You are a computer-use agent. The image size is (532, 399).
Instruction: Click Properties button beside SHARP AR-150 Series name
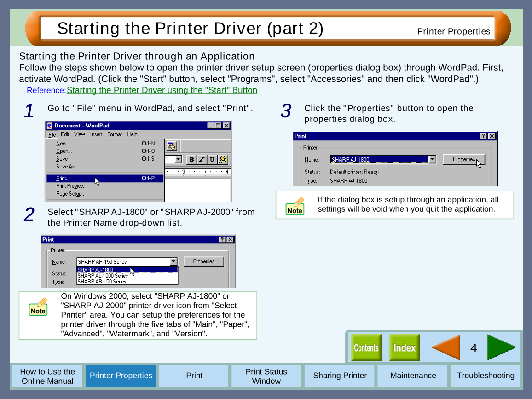[203, 261]
